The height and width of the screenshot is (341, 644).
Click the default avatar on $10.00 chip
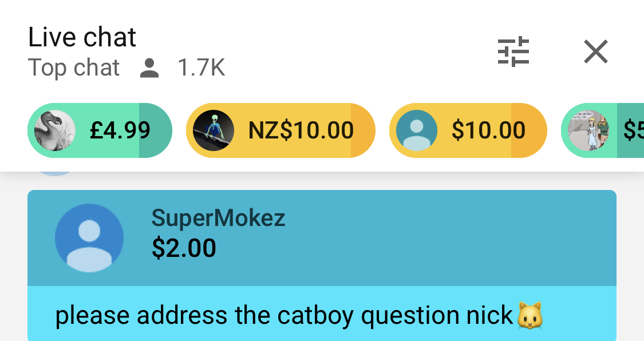(x=417, y=130)
